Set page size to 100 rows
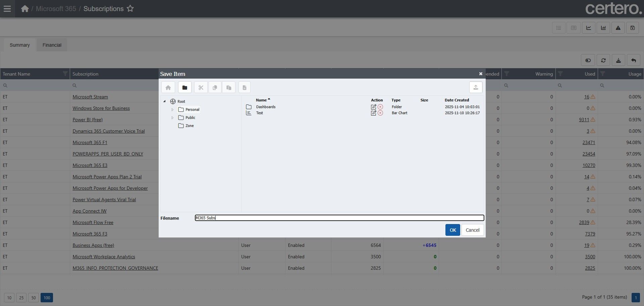Image resolution: width=644 pixels, height=306 pixels. (x=47, y=298)
